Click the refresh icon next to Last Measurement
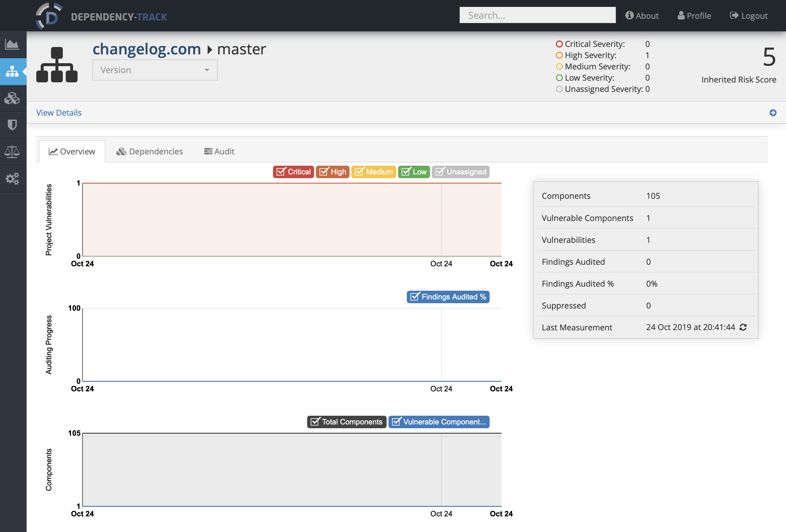This screenshot has width=786, height=532. (745, 327)
